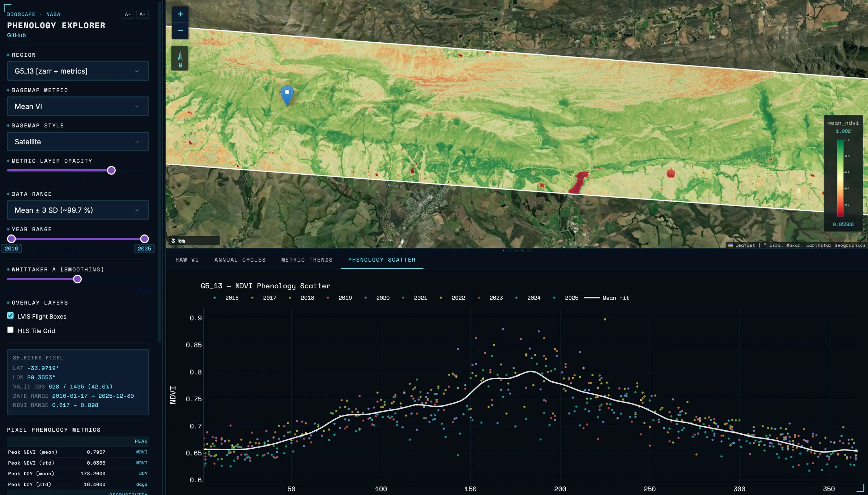Click the chart title G5_13 — NDVI Phenology Scatter
Viewport: 868px width, 495px height.
(x=265, y=286)
